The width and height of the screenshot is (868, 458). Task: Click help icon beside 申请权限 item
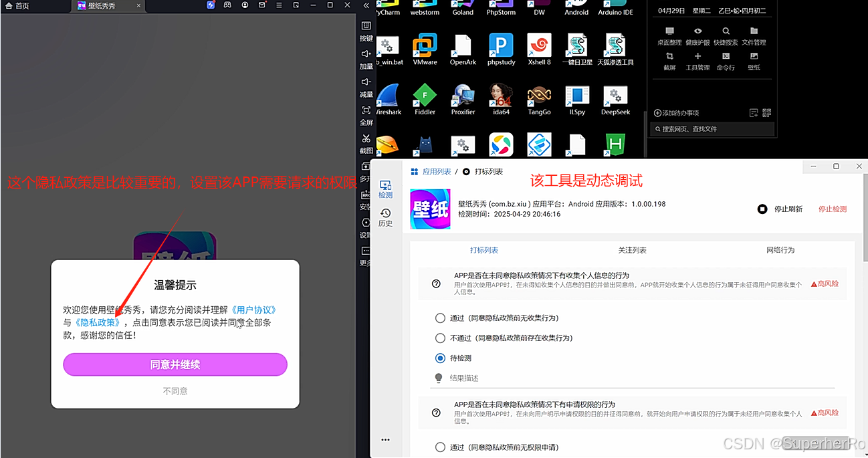tap(437, 413)
